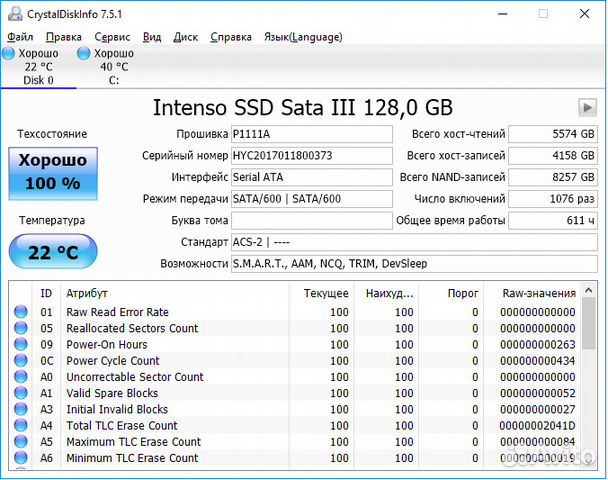Click status orb for Power-On Hours
This screenshot has width=608, height=480.
tap(20, 345)
